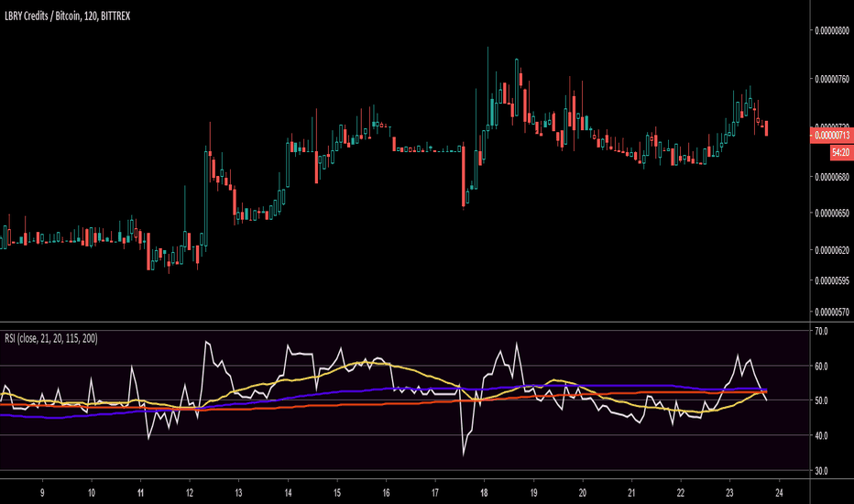
Task: Click date 10 on the time axis
Action: click(92, 493)
